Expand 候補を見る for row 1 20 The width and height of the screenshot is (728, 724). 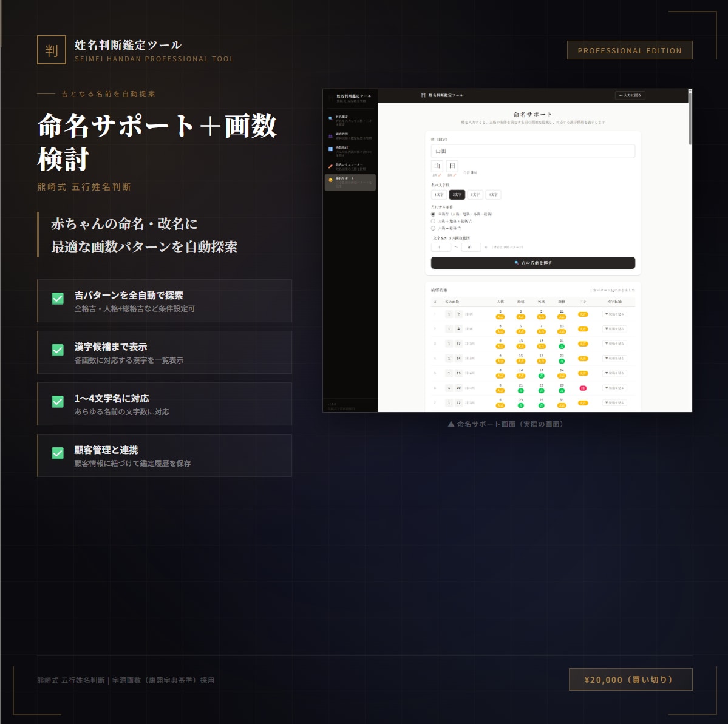click(x=614, y=388)
